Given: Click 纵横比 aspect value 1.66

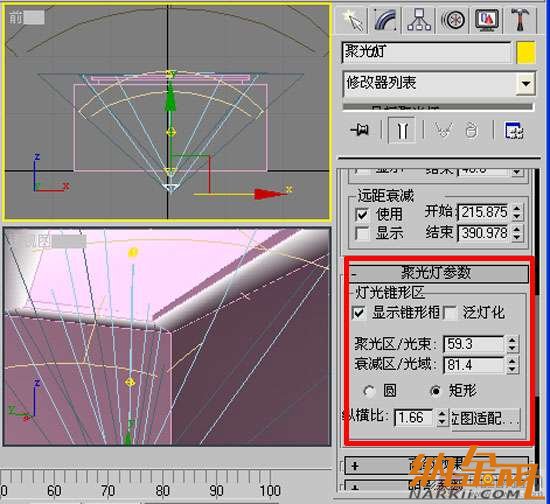Looking at the screenshot, I should tap(414, 417).
